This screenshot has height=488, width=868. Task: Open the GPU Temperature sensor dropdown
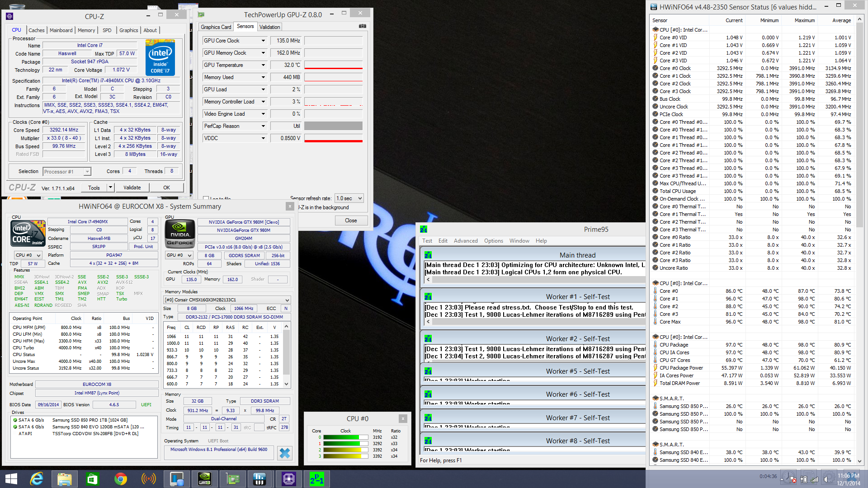click(263, 65)
